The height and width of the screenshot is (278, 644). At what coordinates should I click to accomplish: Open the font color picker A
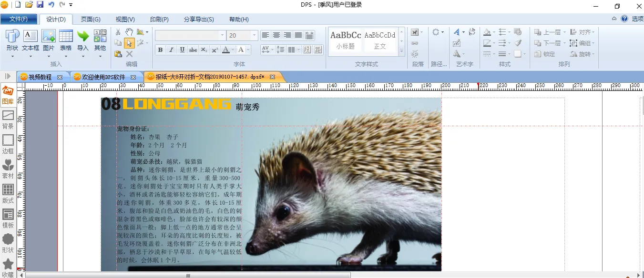(226, 50)
